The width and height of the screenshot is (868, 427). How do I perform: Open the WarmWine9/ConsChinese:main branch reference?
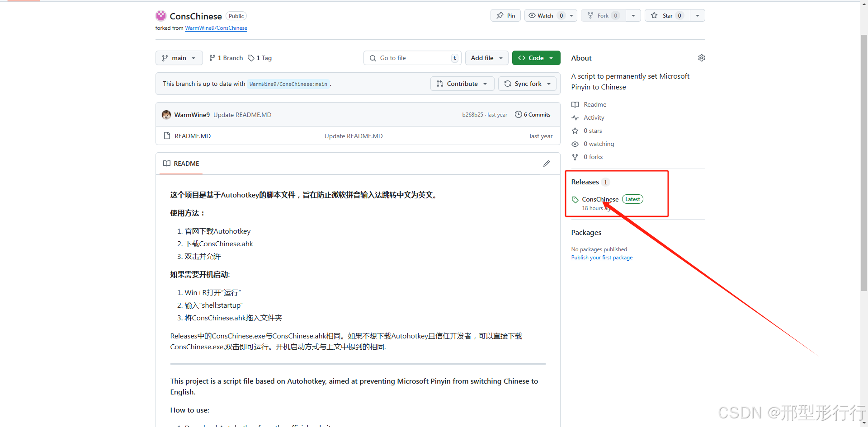click(288, 84)
